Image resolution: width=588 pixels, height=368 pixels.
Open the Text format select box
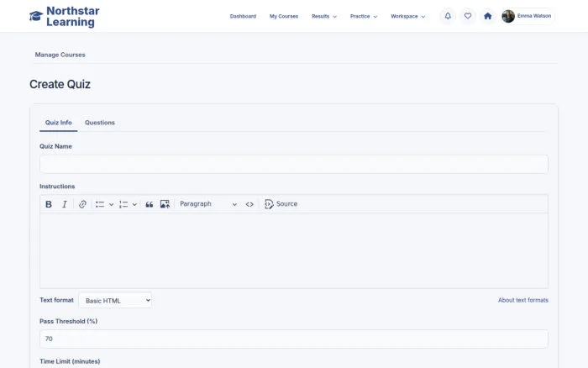tap(115, 300)
